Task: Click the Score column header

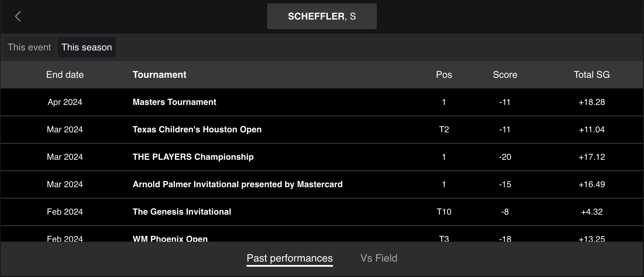Action: [x=505, y=75]
